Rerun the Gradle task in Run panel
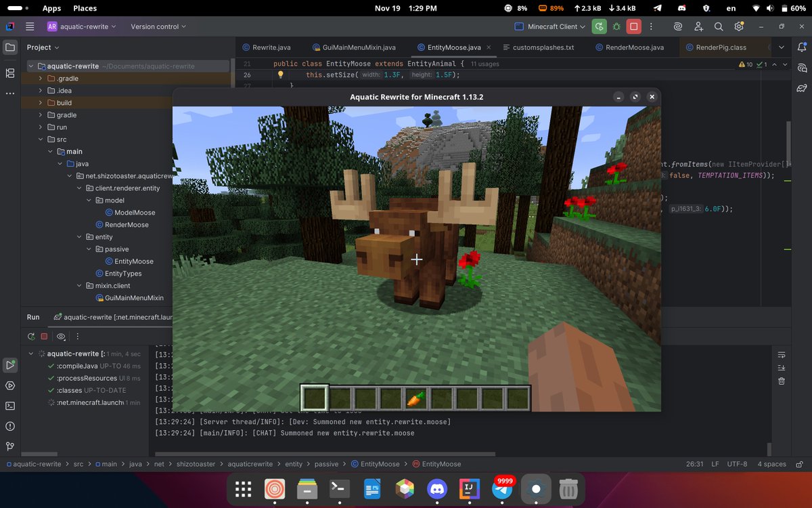 pyautogui.click(x=31, y=336)
